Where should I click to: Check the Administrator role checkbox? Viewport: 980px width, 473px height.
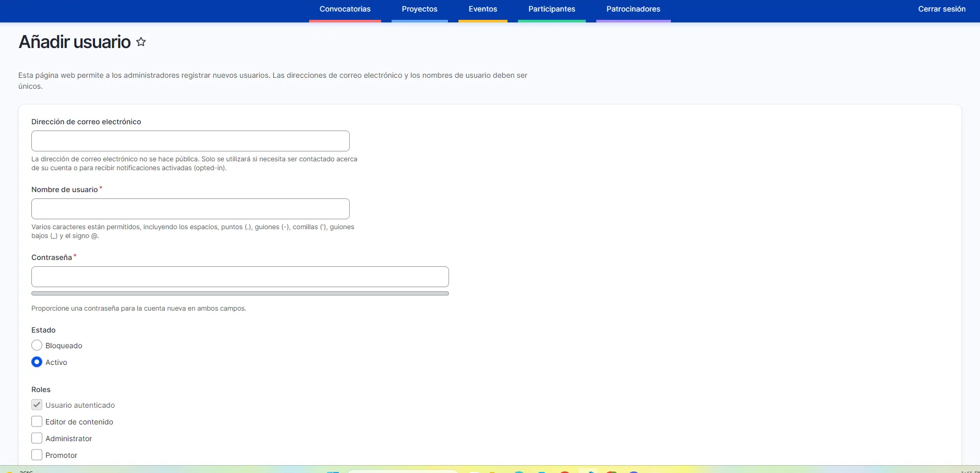[x=37, y=439]
